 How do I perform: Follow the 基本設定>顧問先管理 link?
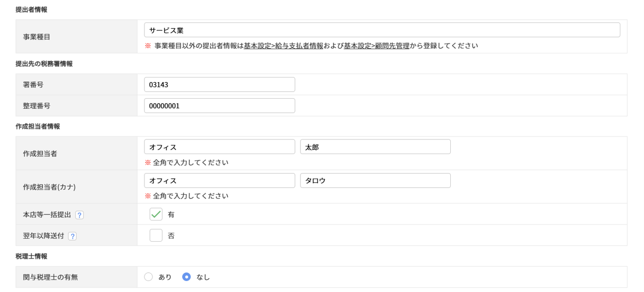click(x=376, y=46)
